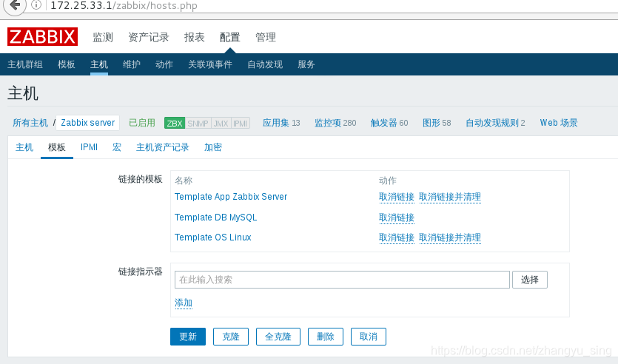
Task: Go to 关联项事件 submenu
Action: [x=210, y=64]
